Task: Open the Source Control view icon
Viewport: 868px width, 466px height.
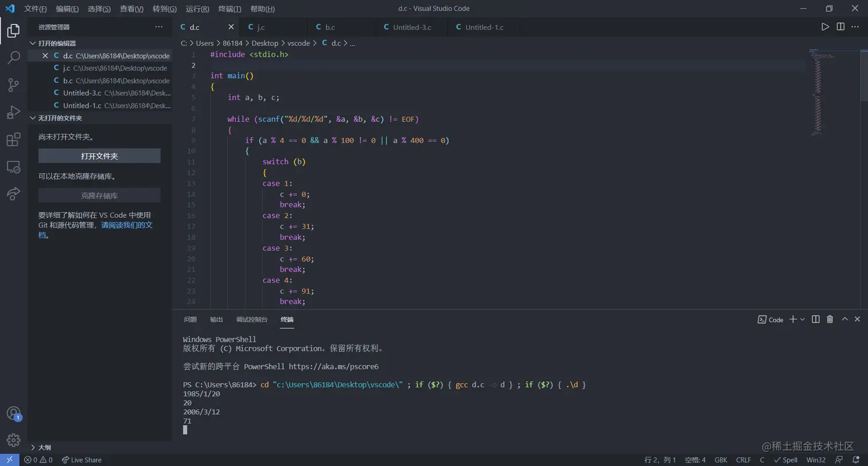Action: (x=13, y=85)
